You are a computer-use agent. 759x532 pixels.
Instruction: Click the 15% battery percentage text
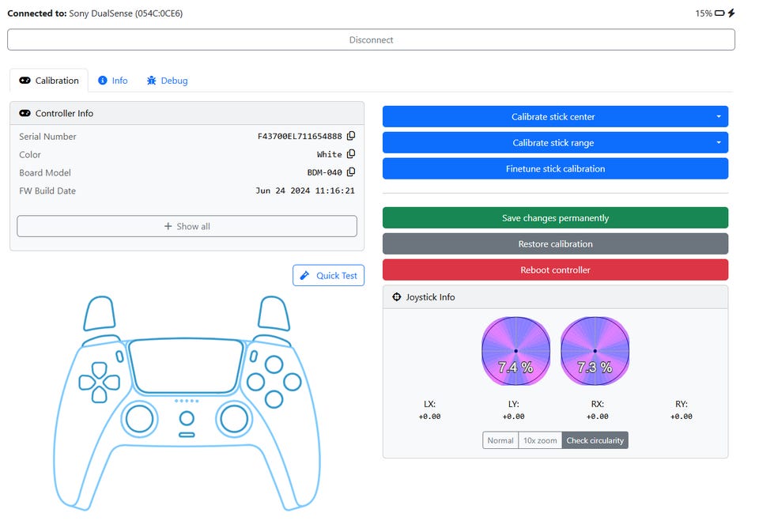(704, 13)
